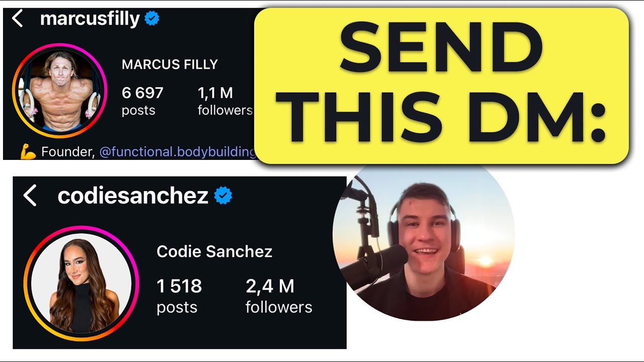Tap the back arrow beside marcusfilly

18,19
